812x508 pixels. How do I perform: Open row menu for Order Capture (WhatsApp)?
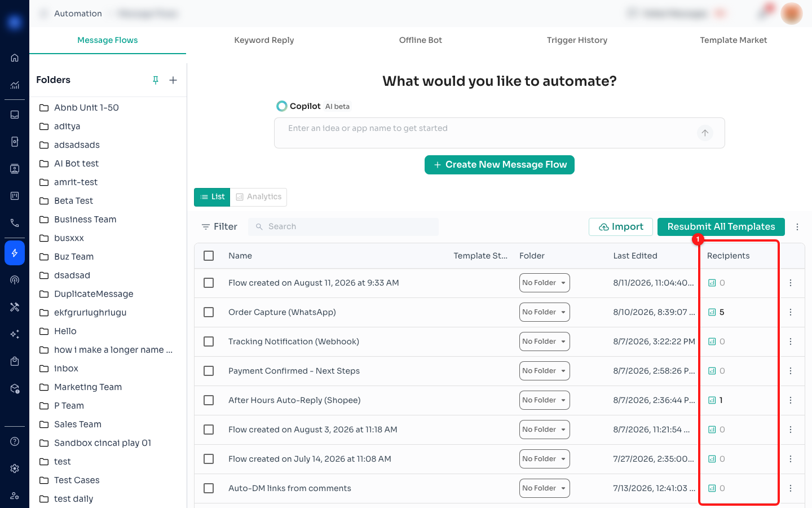click(791, 312)
